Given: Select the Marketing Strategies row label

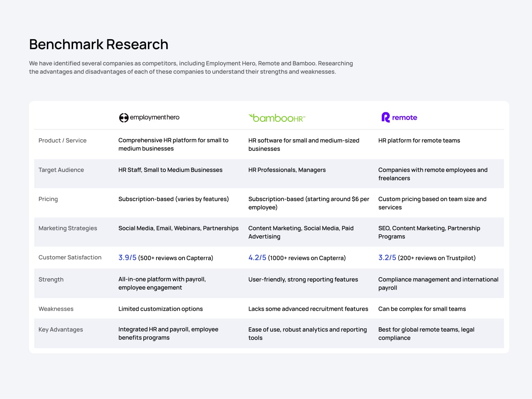Looking at the screenshot, I should coord(68,228).
